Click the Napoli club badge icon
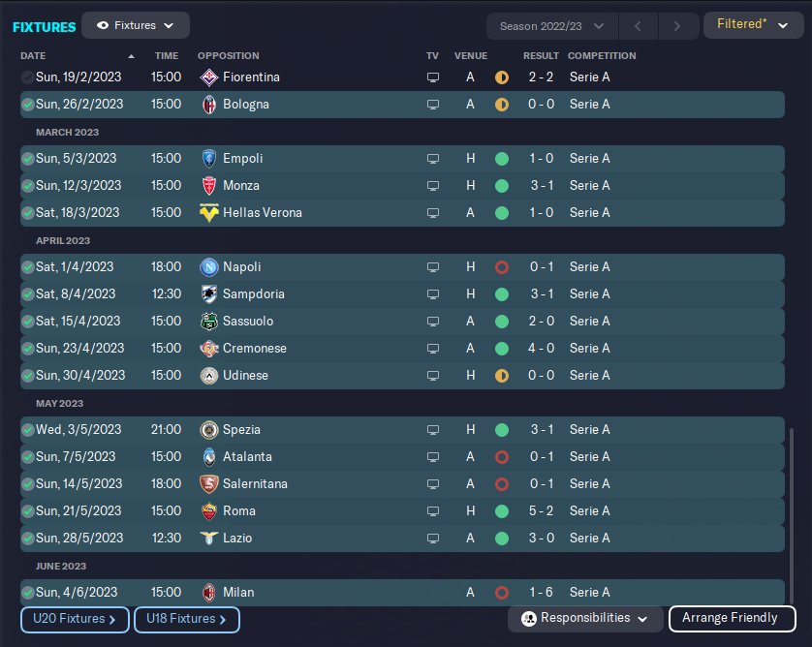 tap(208, 266)
